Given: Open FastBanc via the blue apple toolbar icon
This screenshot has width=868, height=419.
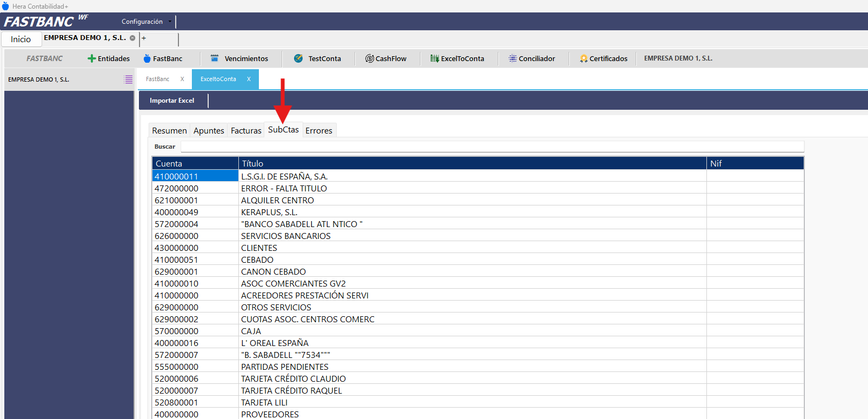Looking at the screenshot, I should click(147, 58).
